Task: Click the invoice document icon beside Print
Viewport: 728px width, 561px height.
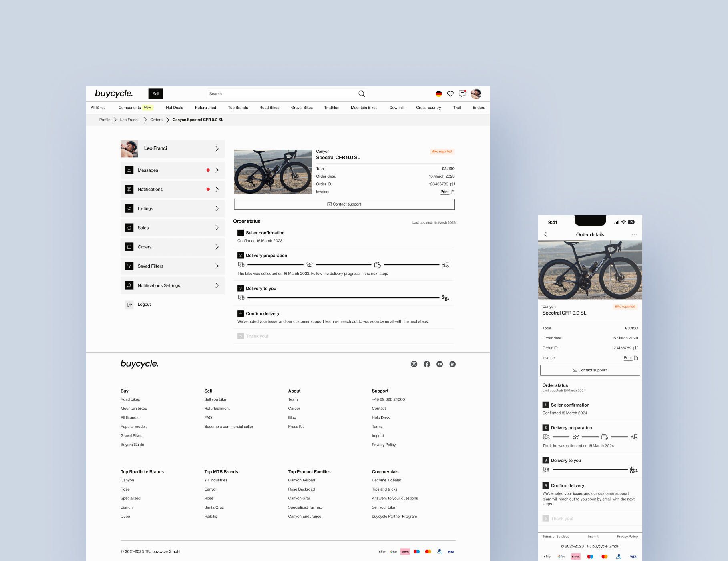Action: (x=453, y=192)
